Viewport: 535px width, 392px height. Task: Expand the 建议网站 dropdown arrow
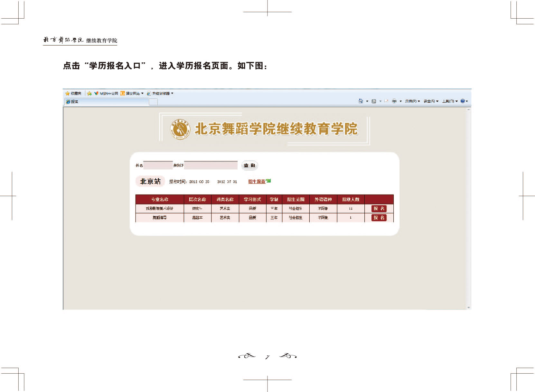[142, 94]
